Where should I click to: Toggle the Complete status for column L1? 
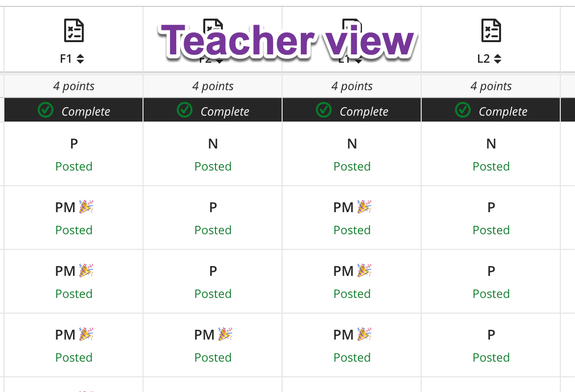[x=351, y=110]
